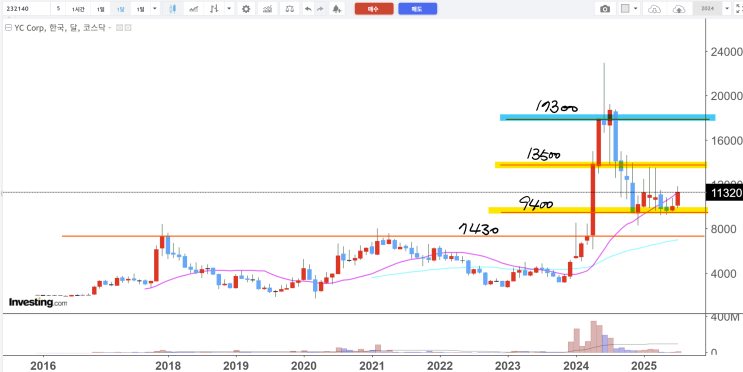The image size is (743, 372).
Task: Expand the dropdown next to 2024
Action: [x=727, y=9]
